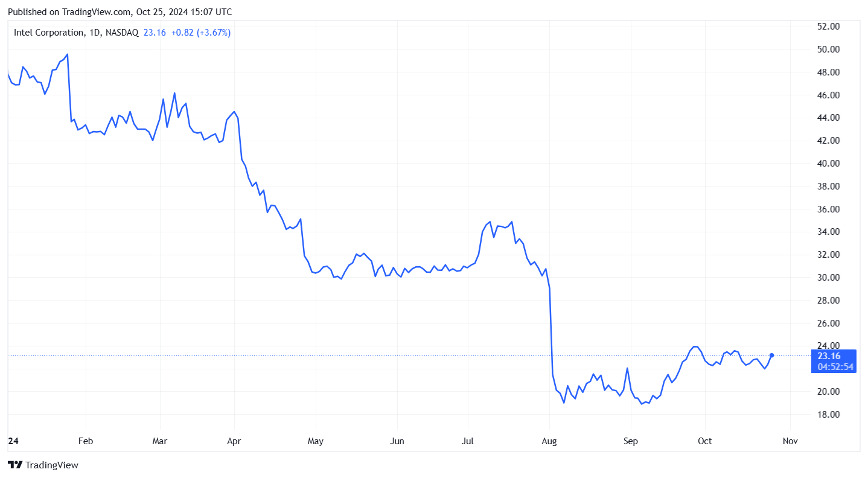
Task: Click the blue 23.16 current price tag
Action: point(828,356)
